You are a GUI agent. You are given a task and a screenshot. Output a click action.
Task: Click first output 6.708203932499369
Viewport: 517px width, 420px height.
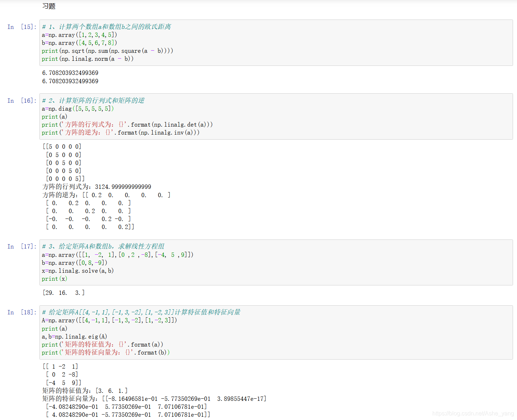(x=70, y=73)
